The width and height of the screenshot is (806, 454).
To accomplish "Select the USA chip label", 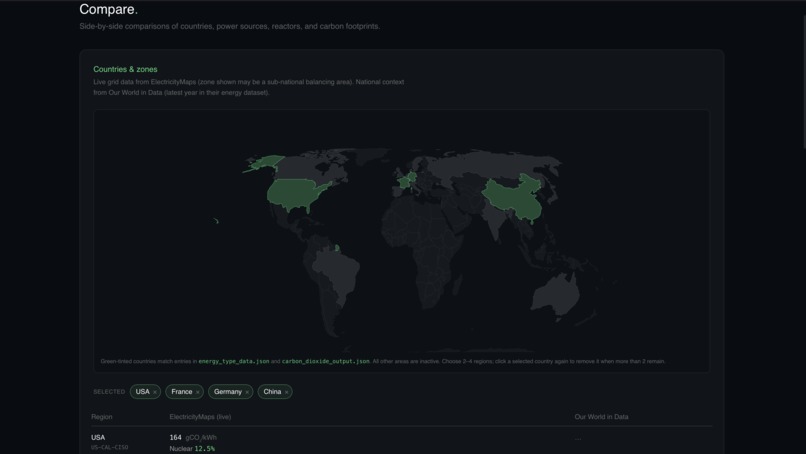I will pos(142,392).
